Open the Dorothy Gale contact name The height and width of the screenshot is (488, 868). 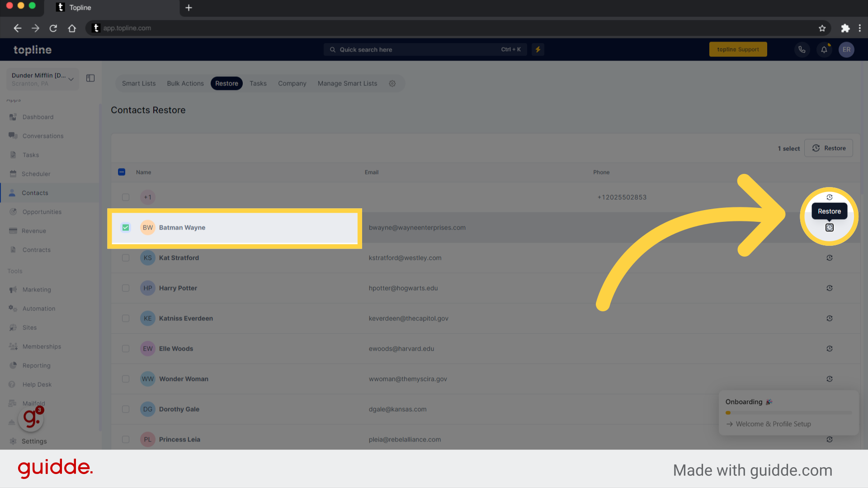pyautogui.click(x=179, y=409)
